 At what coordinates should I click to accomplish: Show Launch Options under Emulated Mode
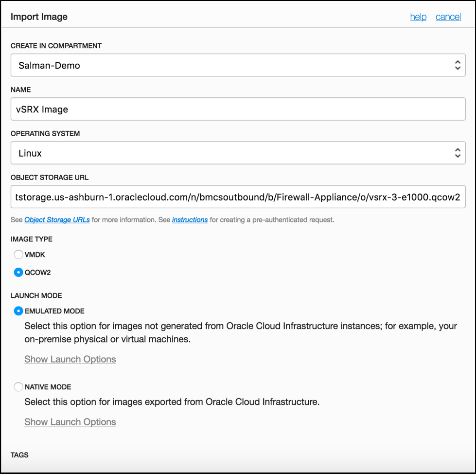click(70, 359)
